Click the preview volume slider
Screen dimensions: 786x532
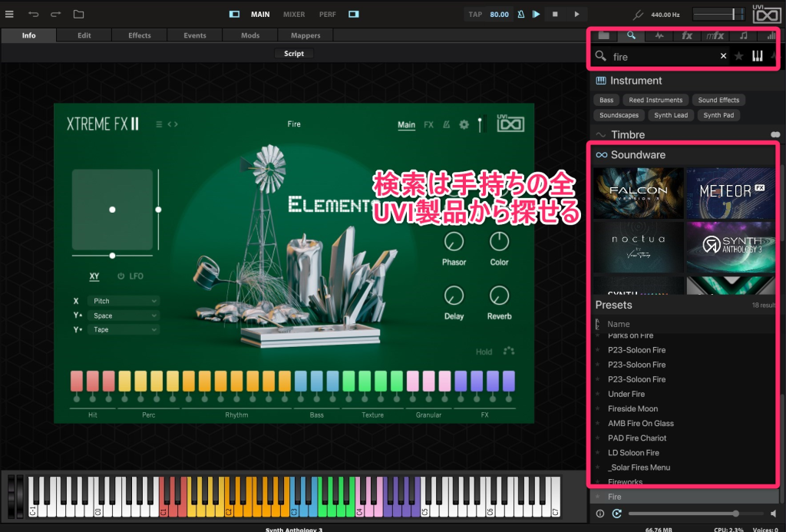[683, 514]
